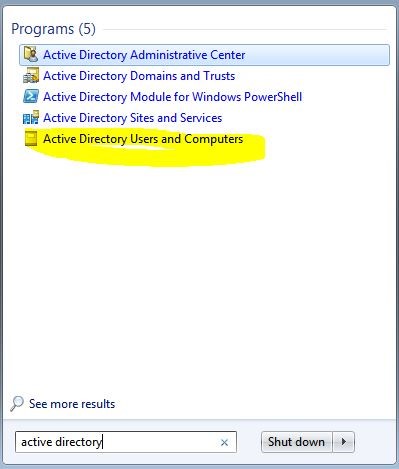Click the magnifier icon beside See more results
This screenshot has width=399, height=469.
[x=17, y=404]
